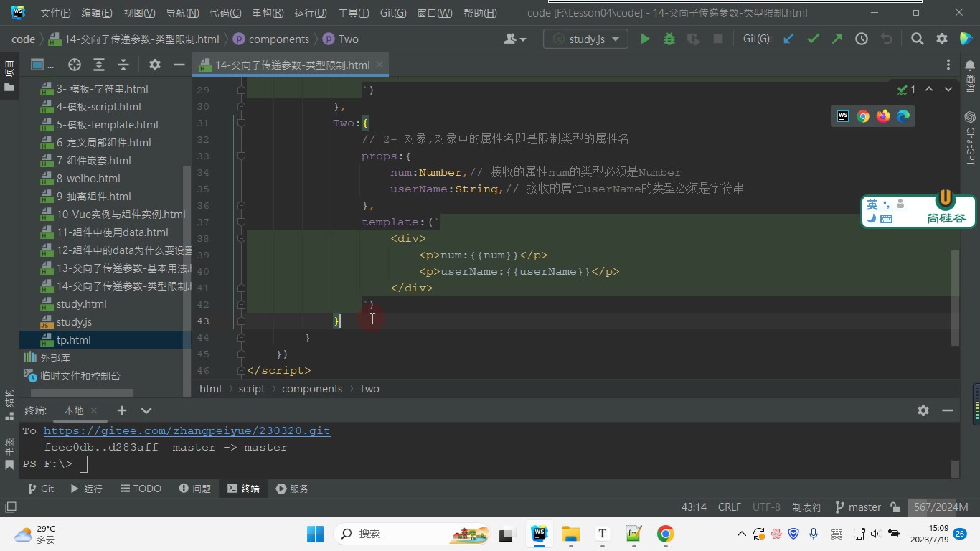Open IDE settings gear in main toolbar
Screen dimensions: 980x551
coord(942,39)
